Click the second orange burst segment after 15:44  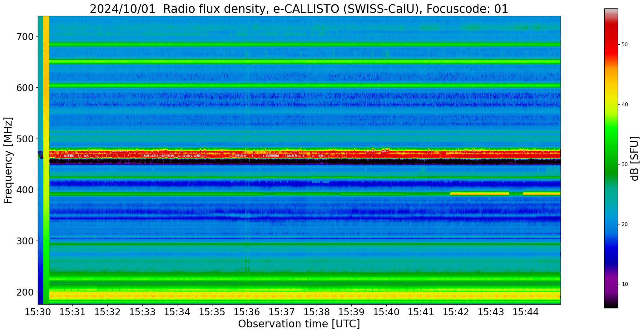tap(542, 194)
